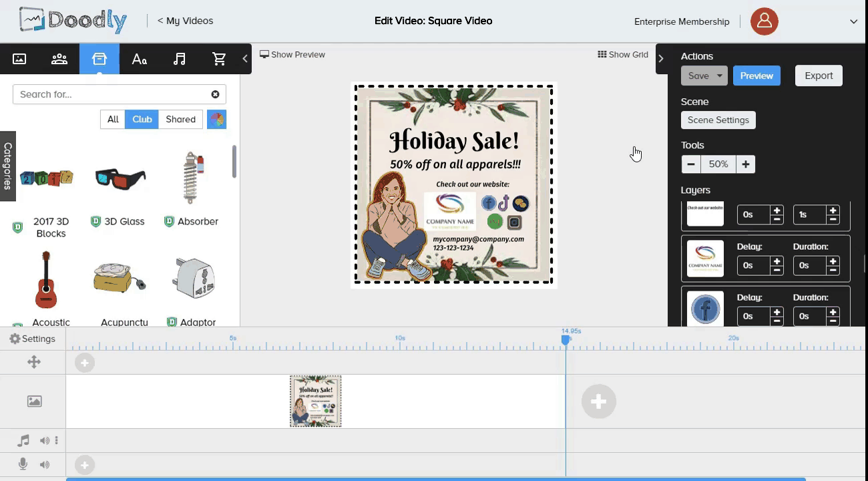The height and width of the screenshot is (481, 868).
Task: Expand the account menu chevron
Action: pos(853,21)
